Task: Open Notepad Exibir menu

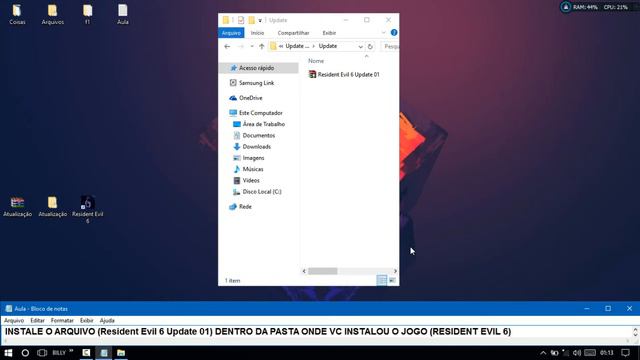Action: (x=87, y=320)
